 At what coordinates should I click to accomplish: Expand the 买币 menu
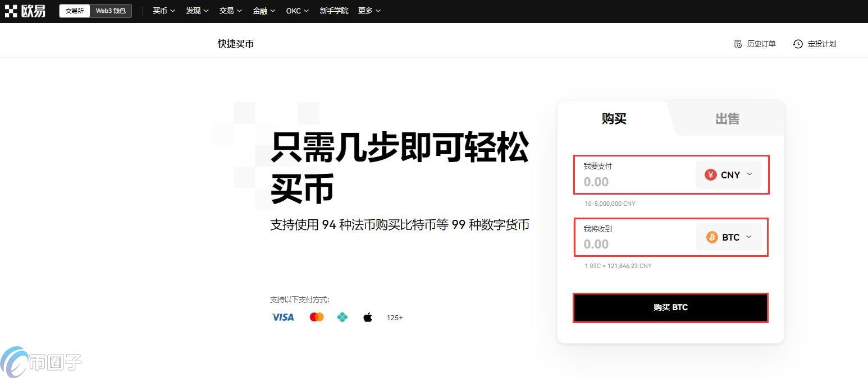click(x=164, y=11)
